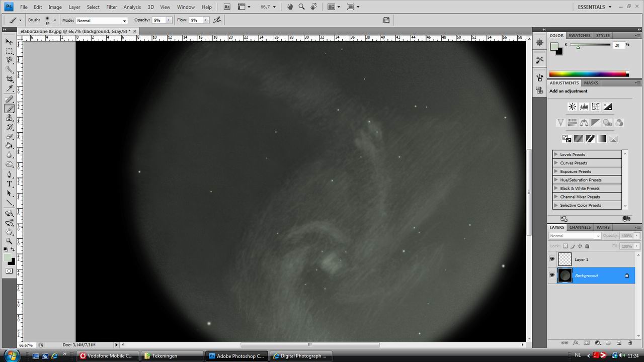Image resolution: width=644 pixels, height=362 pixels.
Task: Expand Curves Presets list
Action: coord(556,163)
